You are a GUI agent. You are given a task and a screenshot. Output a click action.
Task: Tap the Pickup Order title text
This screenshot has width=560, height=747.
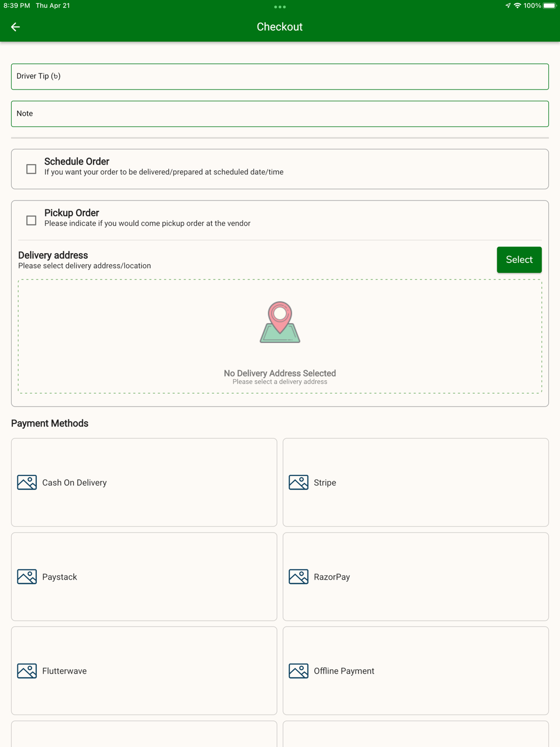(x=72, y=213)
